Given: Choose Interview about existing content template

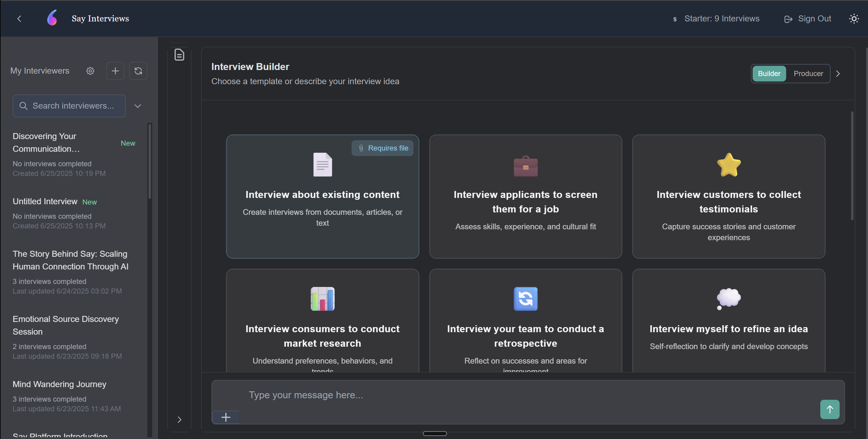Looking at the screenshot, I should [323, 197].
